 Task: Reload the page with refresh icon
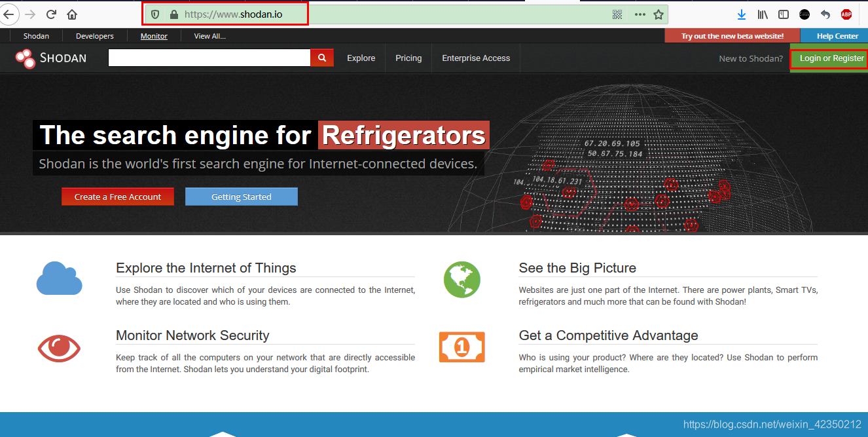pyautogui.click(x=51, y=14)
